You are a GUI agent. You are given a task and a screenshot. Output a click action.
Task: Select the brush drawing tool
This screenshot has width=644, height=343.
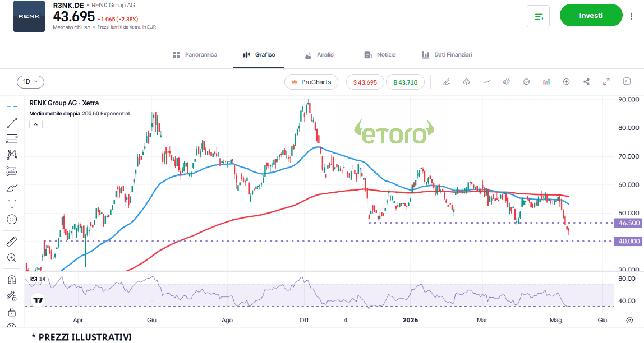[12, 188]
